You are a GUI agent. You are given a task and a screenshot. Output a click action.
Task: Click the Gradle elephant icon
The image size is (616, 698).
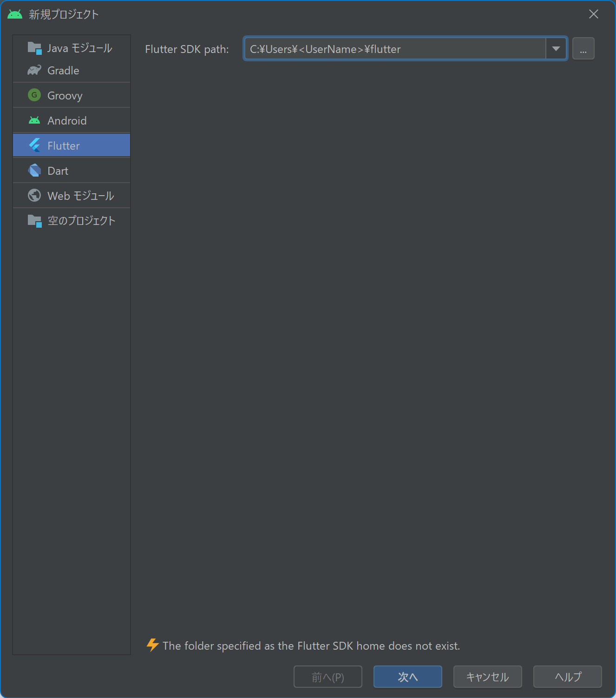pos(34,70)
